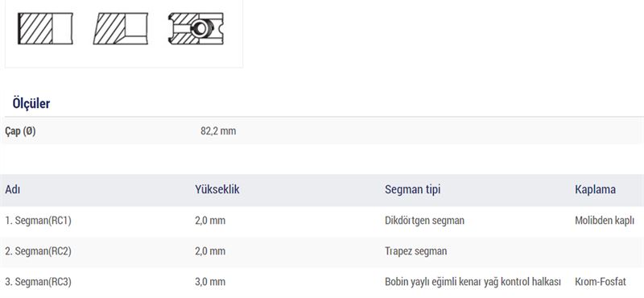Click the trapezoid ring cross-section diagram

pyautogui.click(x=121, y=28)
